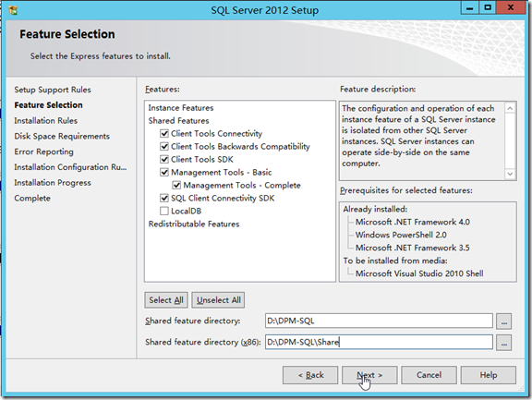Viewport: 532px width, 400px height.
Task: Proceed with the Next button
Action: 369,375
